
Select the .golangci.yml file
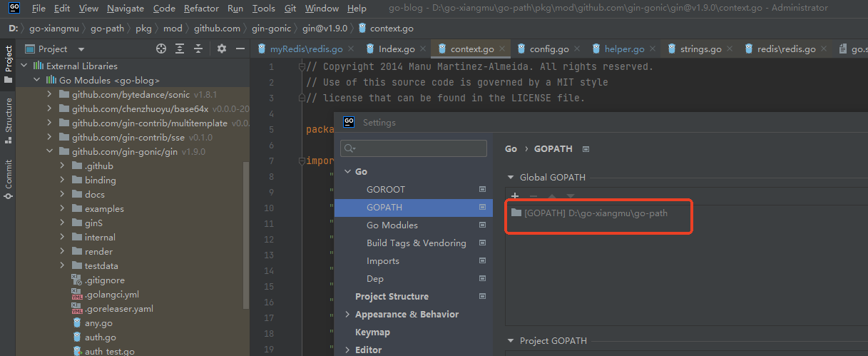click(111, 295)
